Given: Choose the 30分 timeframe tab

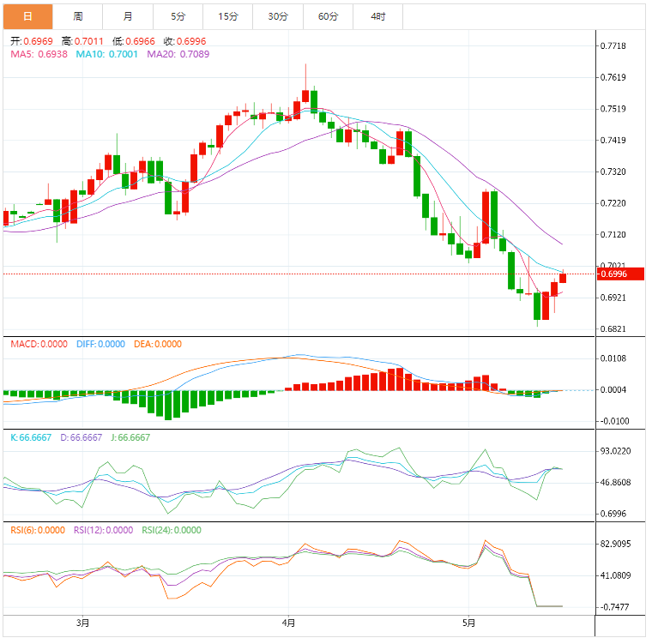Looking at the screenshot, I should click(x=278, y=16).
